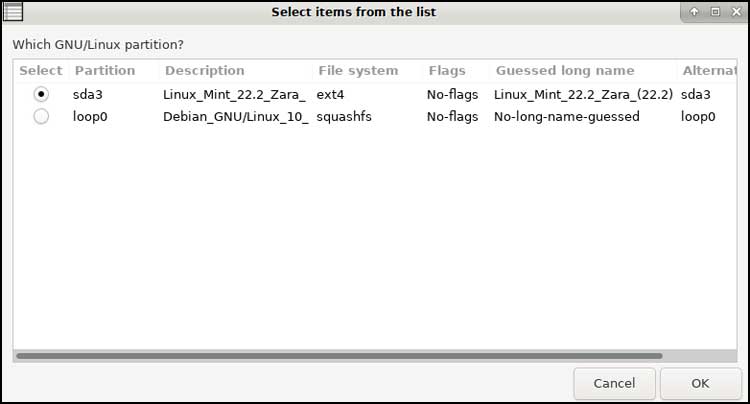
Task: Click the Linux_Mint_22.2_Zara_ description cell
Action: coord(234,95)
